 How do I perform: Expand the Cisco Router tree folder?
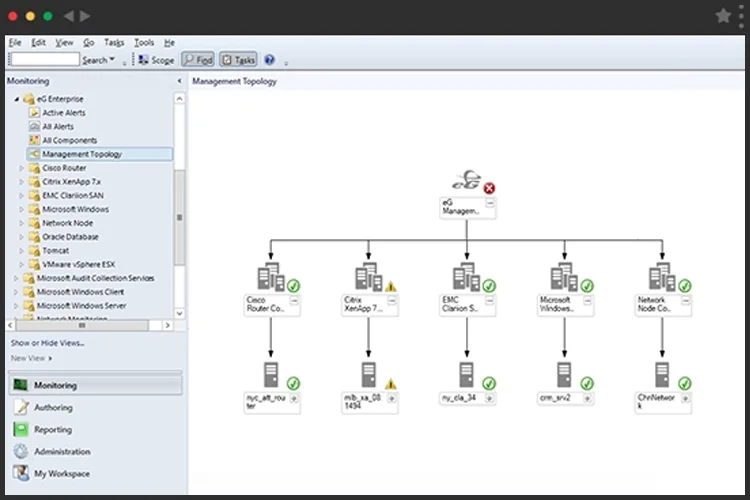coord(21,168)
